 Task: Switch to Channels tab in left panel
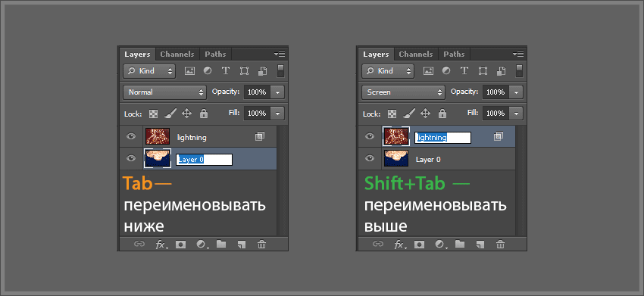point(177,55)
